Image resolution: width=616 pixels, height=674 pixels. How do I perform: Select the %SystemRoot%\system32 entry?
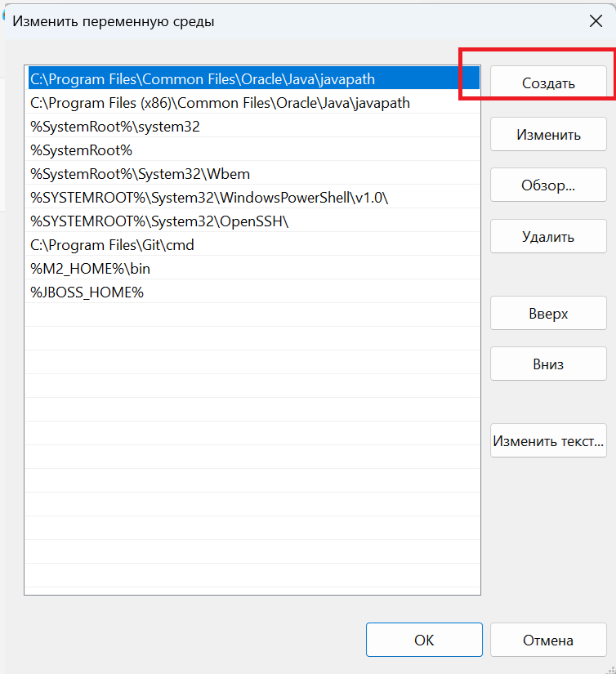114,127
